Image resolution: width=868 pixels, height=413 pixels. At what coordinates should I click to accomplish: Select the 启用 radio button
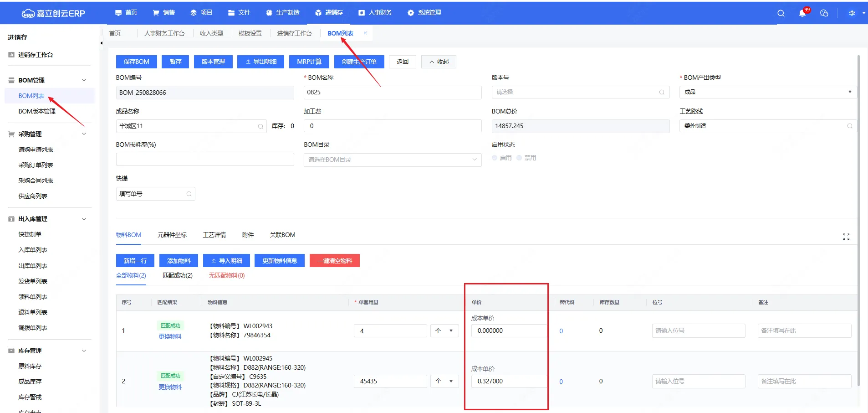[x=495, y=158]
